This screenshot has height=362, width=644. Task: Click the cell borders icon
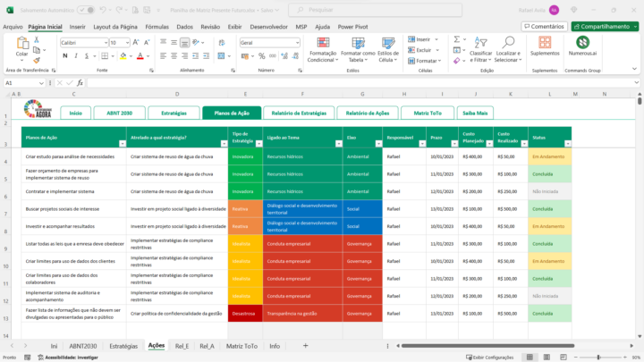[105, 55]
